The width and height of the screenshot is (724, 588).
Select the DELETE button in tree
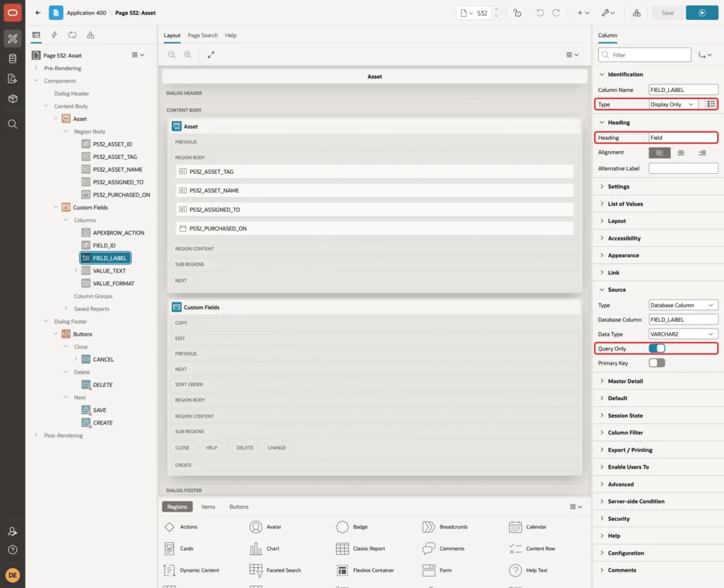[103, 384]
